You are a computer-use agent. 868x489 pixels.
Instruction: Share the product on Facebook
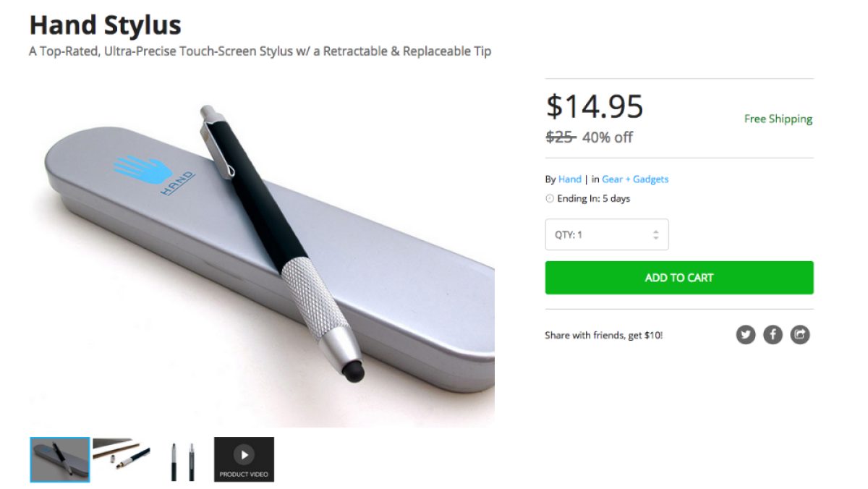click(x=773, y=335)
